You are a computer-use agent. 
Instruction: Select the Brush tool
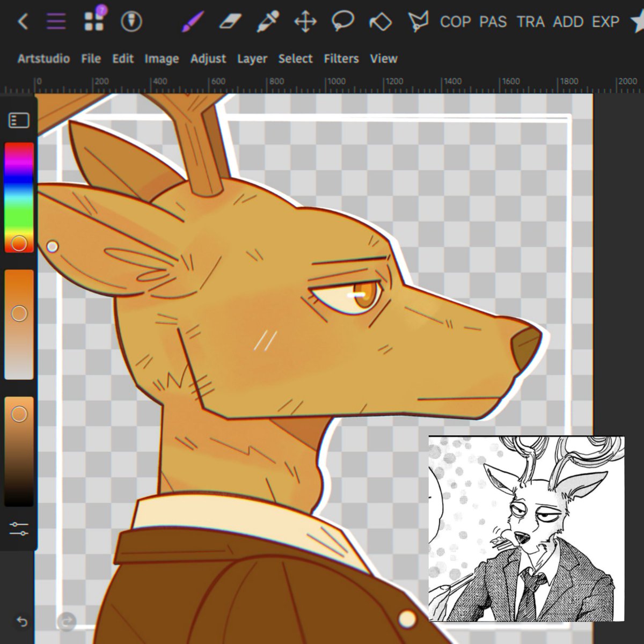192,21
